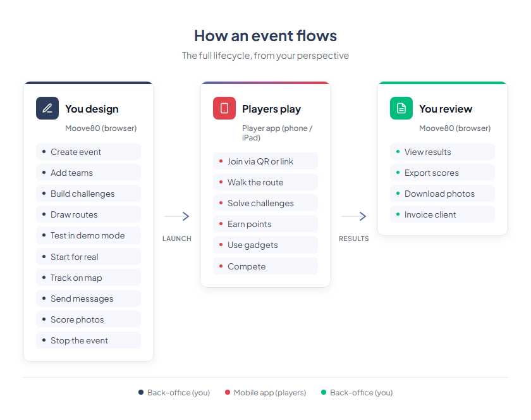Click the Solve challenges step
Viewport: 531px width, 420px height.
click(x=265, y=203)
